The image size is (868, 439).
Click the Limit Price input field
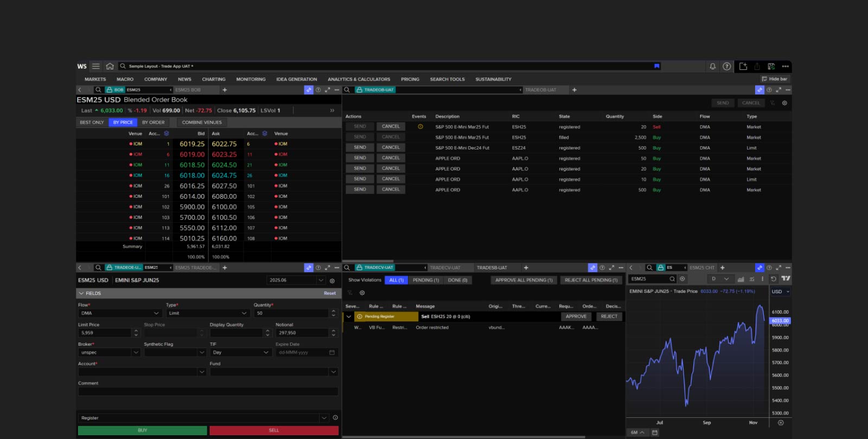(x=105, y=333)
